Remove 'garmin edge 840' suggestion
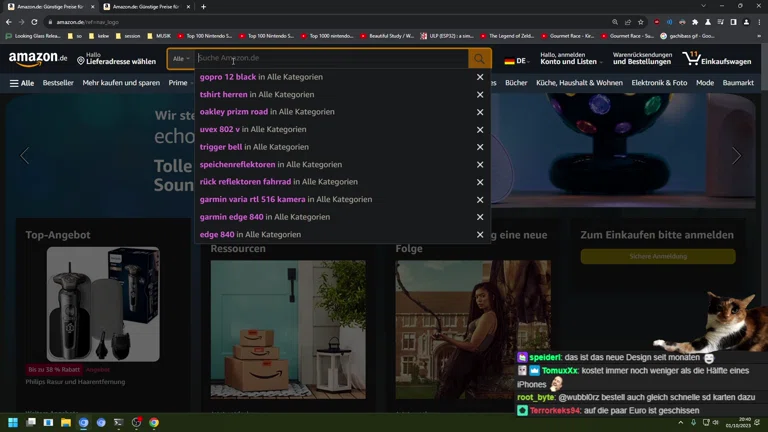Screen dimensions: 768x432 point(480,217)
